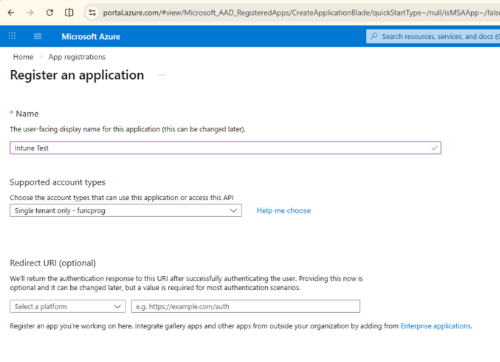
Task: Open the ellipsis next to Register an application
Action: pos(161,75)
